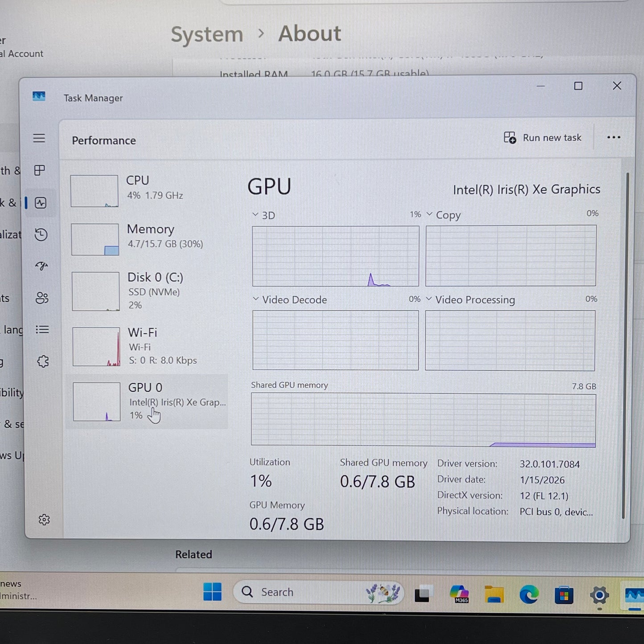
Task: Open the App history page icon
Action: pyautogui.click(x=41, y=234)
